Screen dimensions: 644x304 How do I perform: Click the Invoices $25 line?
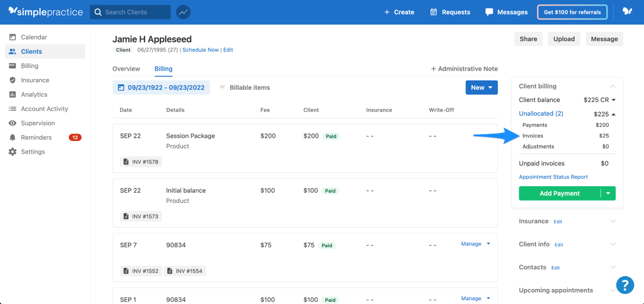(x=565, y=136)
